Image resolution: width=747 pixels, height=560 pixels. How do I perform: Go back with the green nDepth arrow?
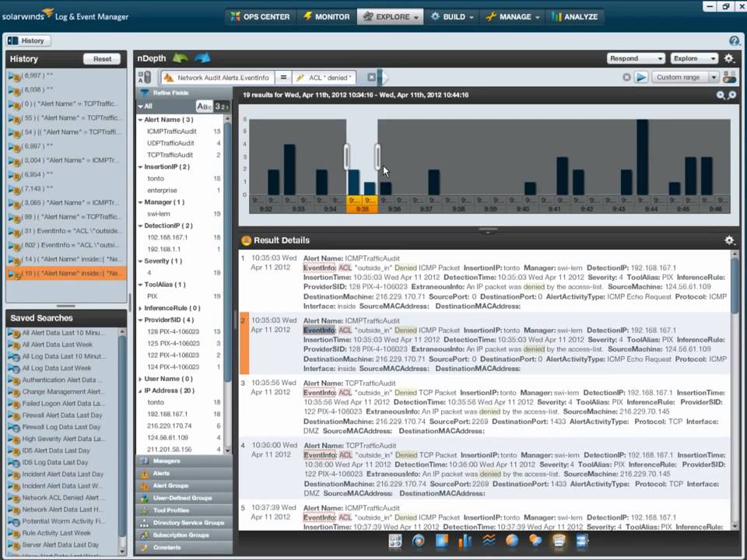180,58
